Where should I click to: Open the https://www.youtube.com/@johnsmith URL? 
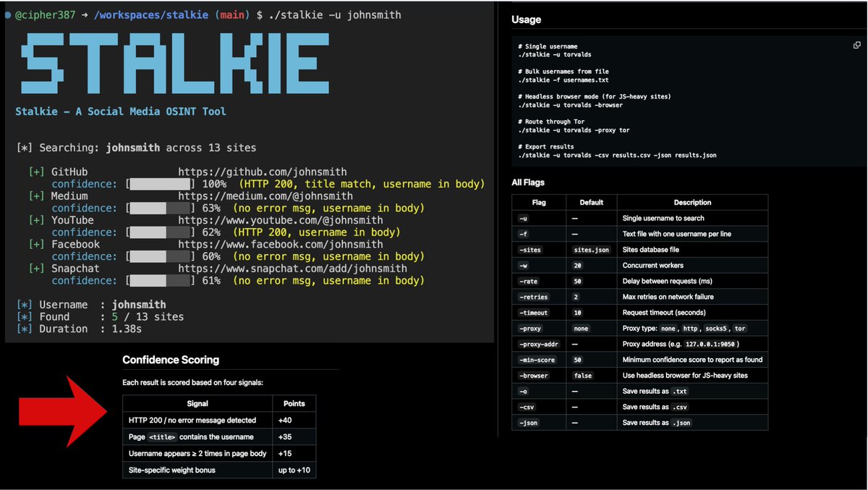(x=281, y=220)
